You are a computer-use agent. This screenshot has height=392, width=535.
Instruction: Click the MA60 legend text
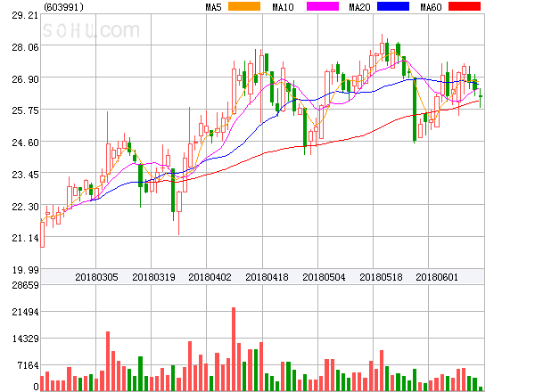pyautogui.click(x=431, y=7)
